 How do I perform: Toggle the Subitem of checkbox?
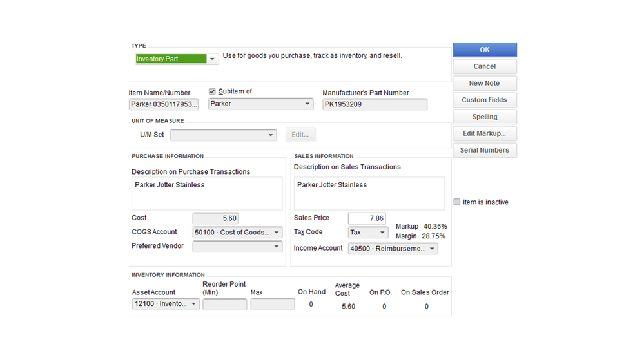click(213, 91)
